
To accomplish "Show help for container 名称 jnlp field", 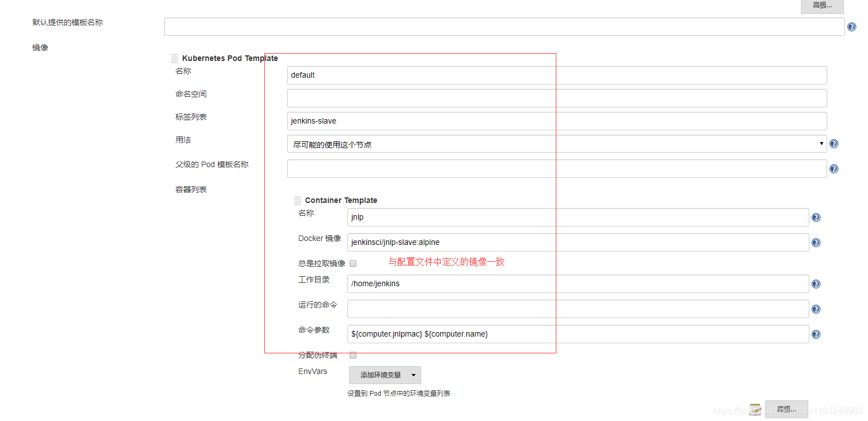I will pos(816,217).
